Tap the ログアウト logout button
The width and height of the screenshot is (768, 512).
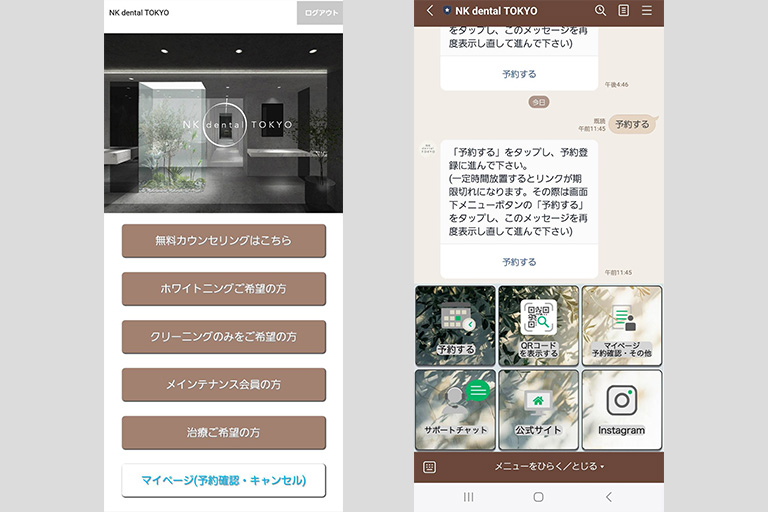tap(320, 13)
